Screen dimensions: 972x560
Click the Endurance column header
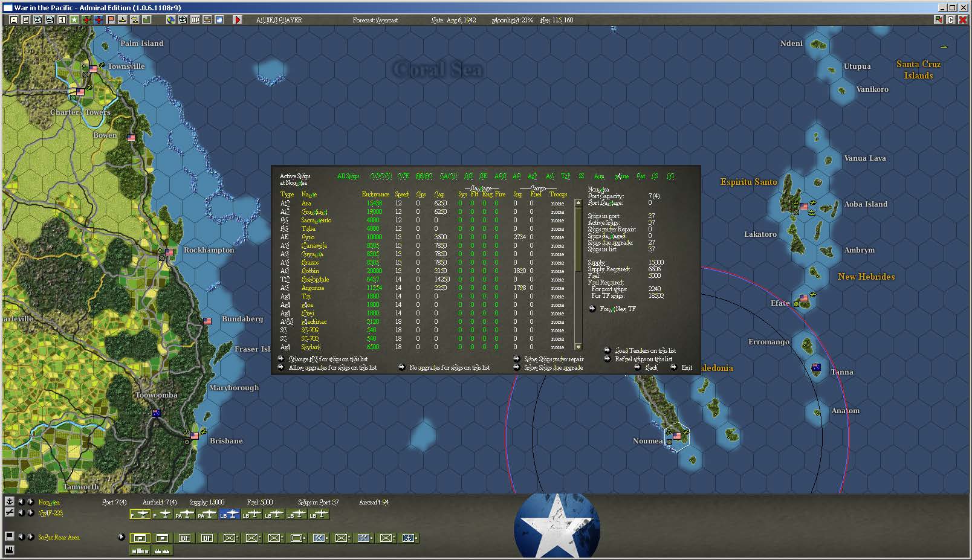pos(375,195)
